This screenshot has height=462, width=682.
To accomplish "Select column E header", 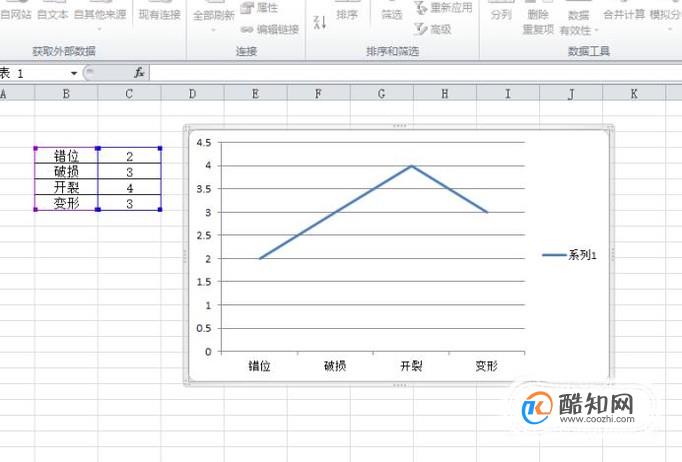I will [x=255, y=94].
